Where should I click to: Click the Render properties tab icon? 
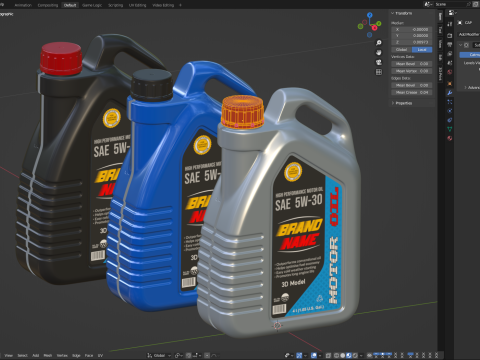coord(450,35)
